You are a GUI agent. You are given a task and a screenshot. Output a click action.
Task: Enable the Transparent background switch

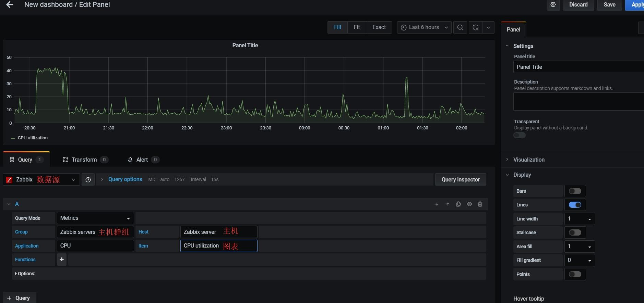[x=520, y=135]
